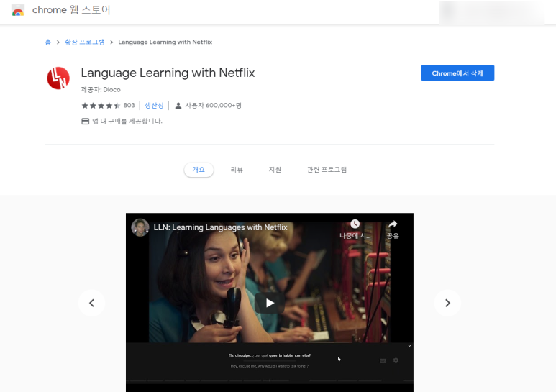Click the video uploader avatar
This screenshot has width=556, height=392.
[140, 227]
